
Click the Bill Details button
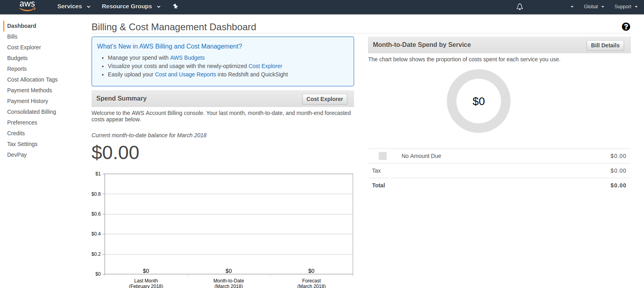pyautogui.click(x=605, y=45)
